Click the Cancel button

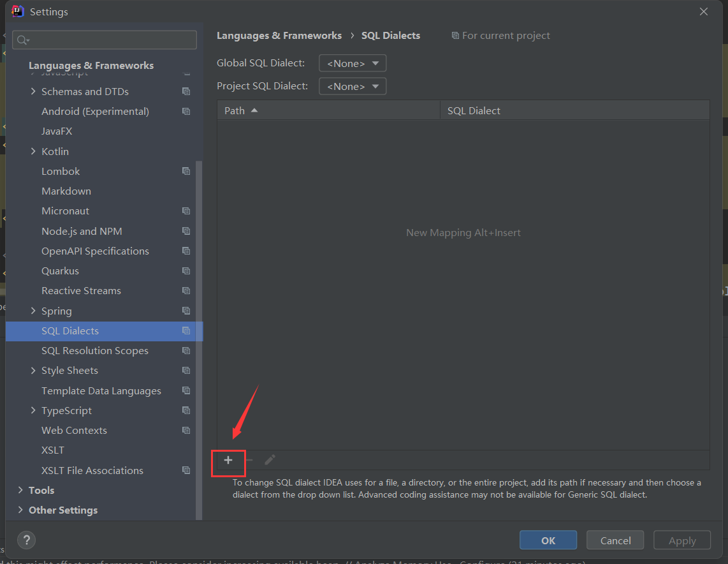[x=615, y=540]
